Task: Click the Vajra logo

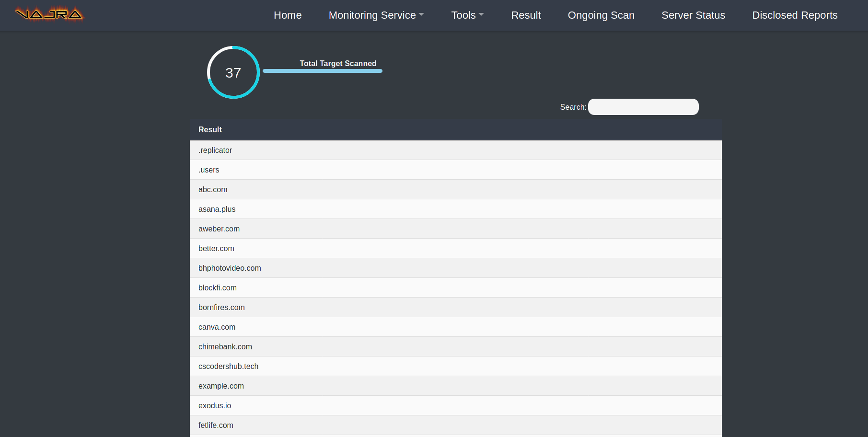Action: [x=49, y=14]
